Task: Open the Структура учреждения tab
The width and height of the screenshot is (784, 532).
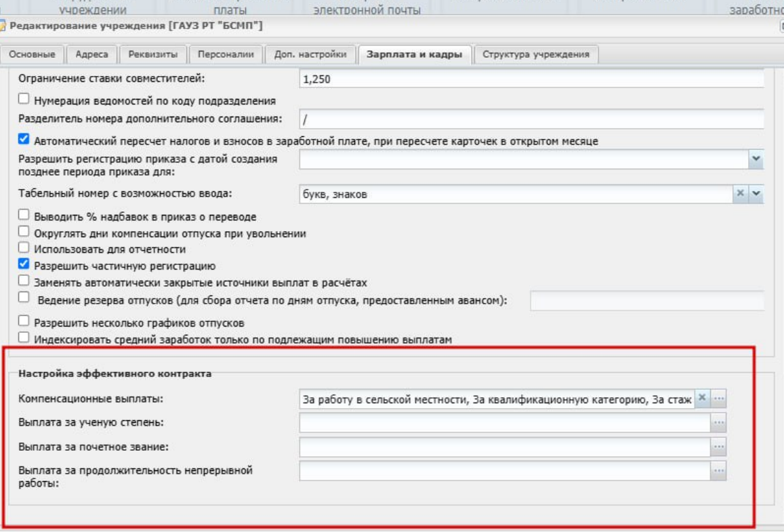Action: pos(536,54)
